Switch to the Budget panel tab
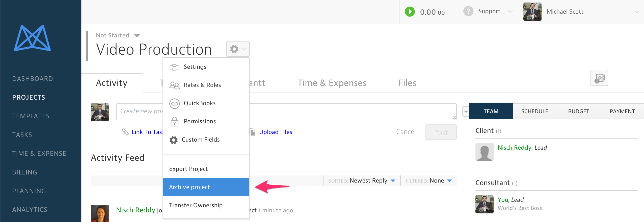Viewport: 644px width, 222px height. 578,111
